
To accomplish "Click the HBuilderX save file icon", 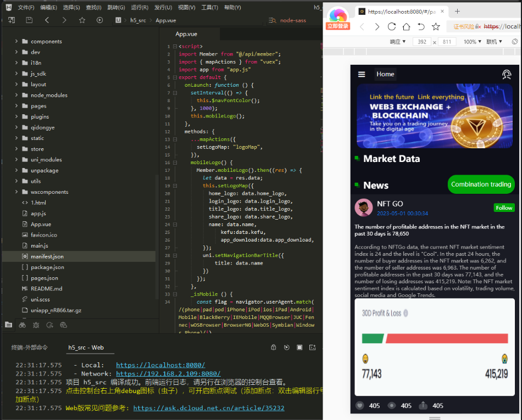I will [29, 20].
